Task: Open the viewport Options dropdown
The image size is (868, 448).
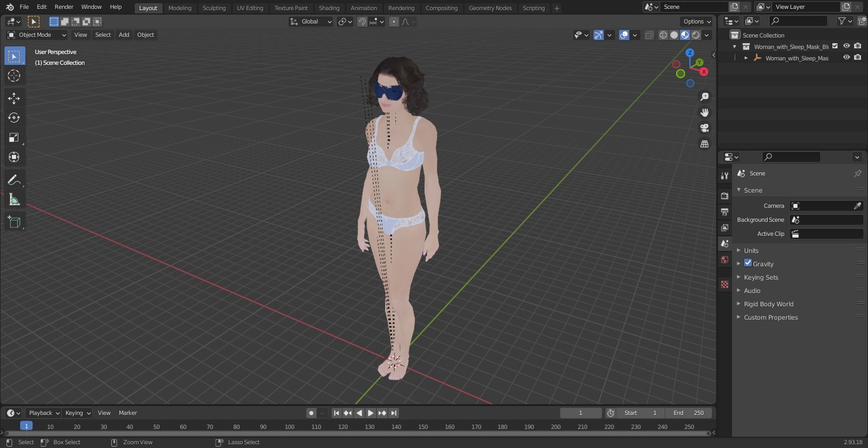Action: click(x=697, y=22)
